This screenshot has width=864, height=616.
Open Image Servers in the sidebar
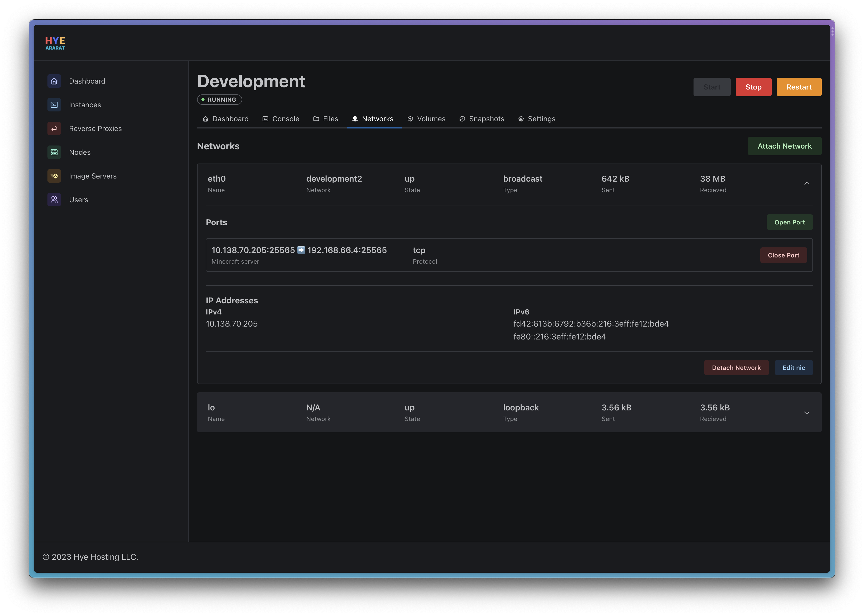tap(93, 176)
